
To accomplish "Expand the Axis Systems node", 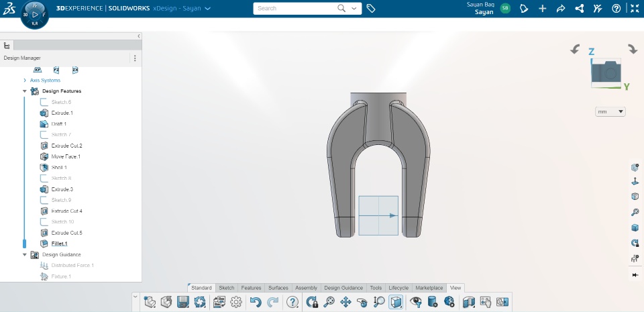I will pos(25,81).
